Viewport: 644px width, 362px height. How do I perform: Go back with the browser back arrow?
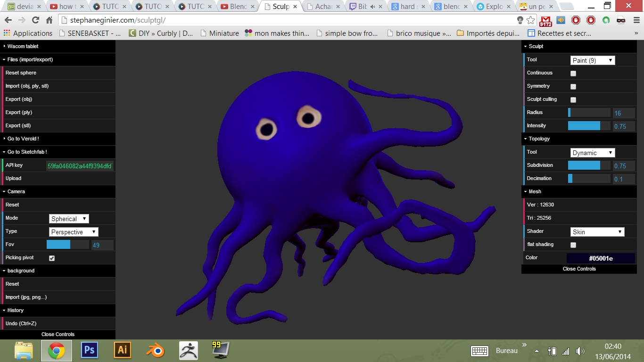pos(8,20)
